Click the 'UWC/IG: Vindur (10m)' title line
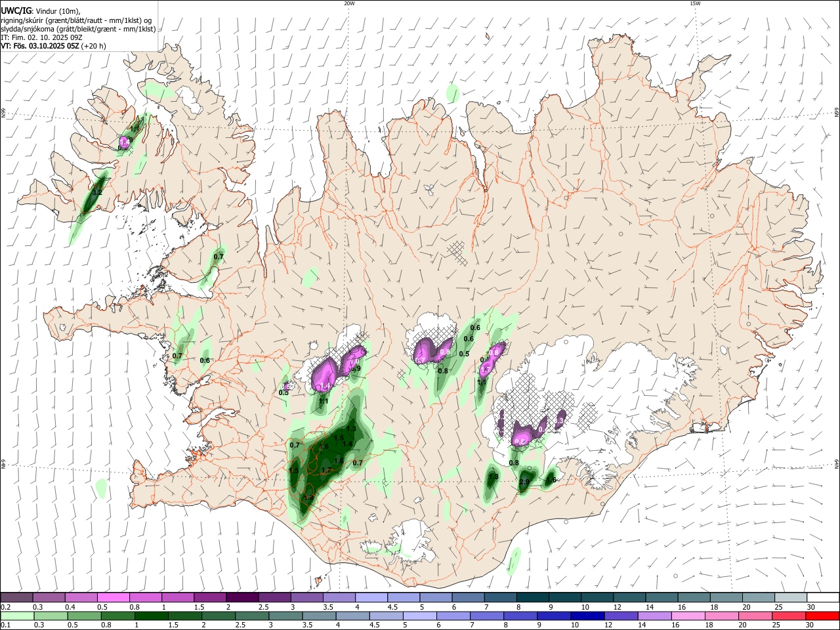Viewport: 840px width, 630px height. pos(41,10)
